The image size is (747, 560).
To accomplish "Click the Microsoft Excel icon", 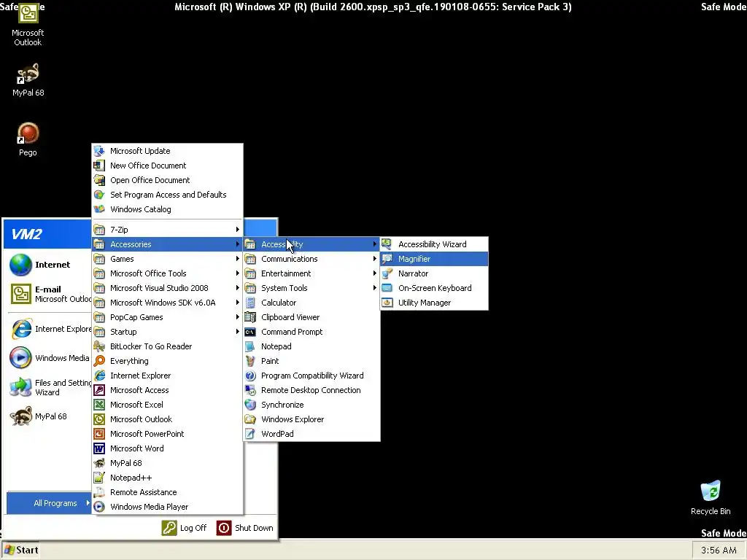I will 99,405.
